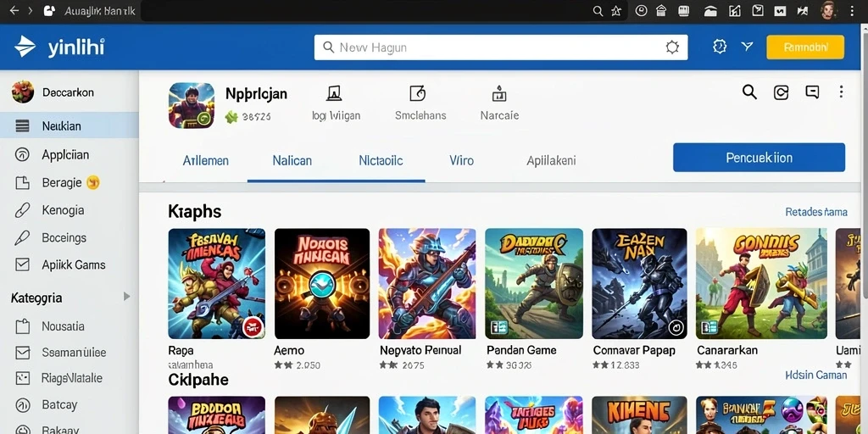Switch to the Nlctaoilc tab

coord(381,161)
